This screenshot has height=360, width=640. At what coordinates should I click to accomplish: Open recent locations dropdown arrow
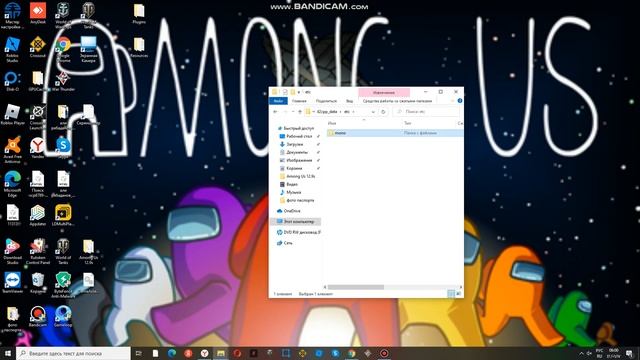pyautogui.click(x=293, y=111)
